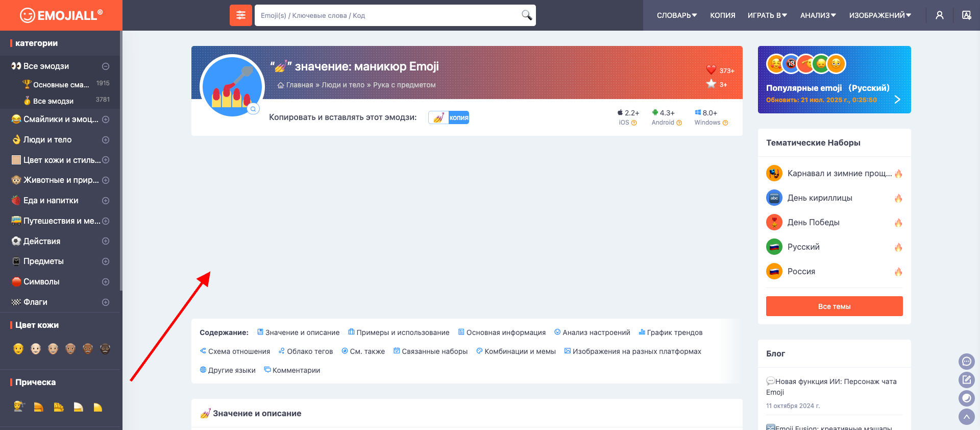Select the darkest skin tone face
Viewport: 980px width, 430px height.
(x=105, y=349)
